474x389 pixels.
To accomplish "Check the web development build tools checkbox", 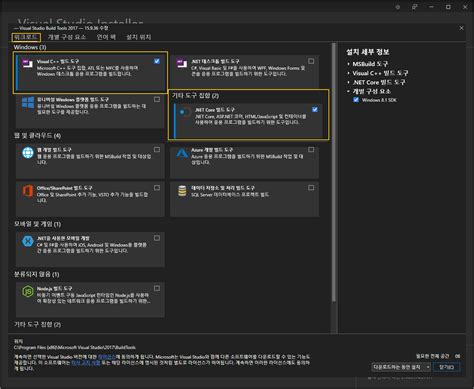I will 157,149.
